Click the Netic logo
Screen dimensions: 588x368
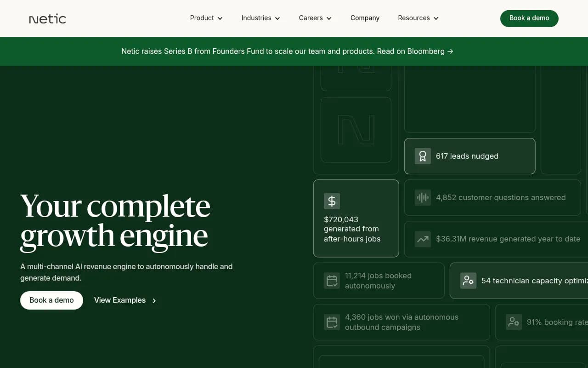coord(48,19)
